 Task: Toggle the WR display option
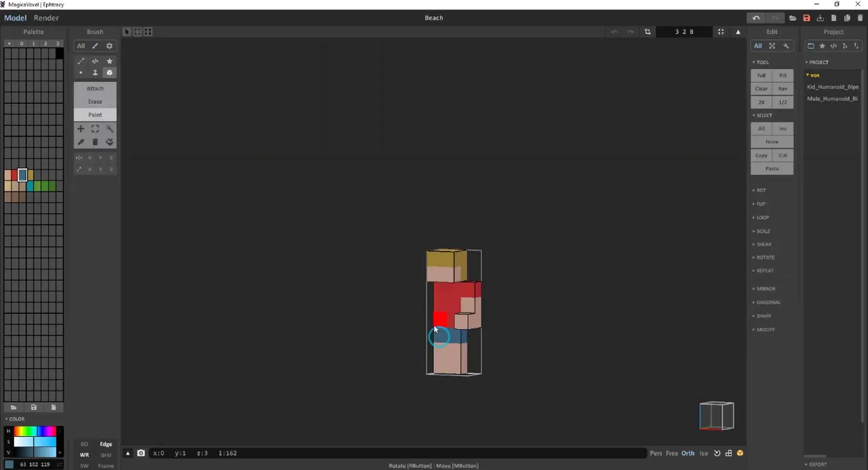pos(84,455)
